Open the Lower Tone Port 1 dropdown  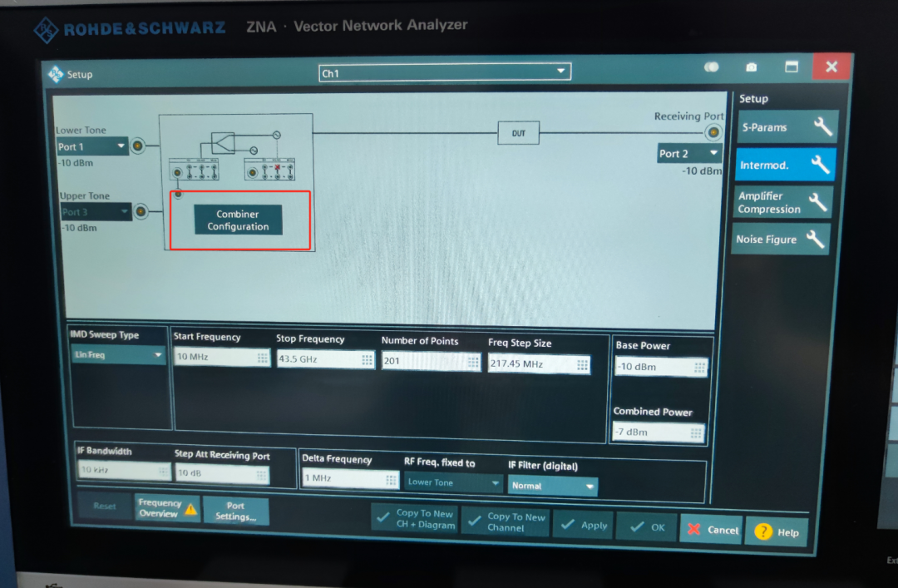pos(91,146)
